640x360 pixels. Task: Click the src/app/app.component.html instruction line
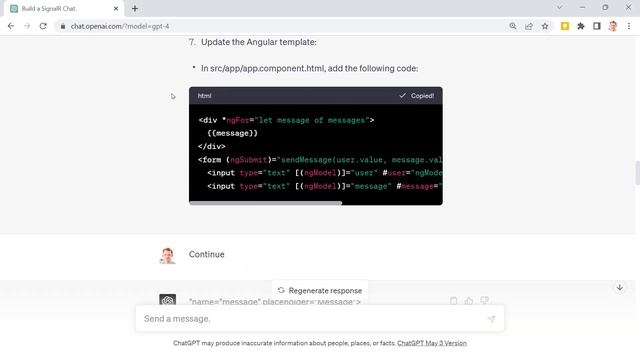coord(309,69)
